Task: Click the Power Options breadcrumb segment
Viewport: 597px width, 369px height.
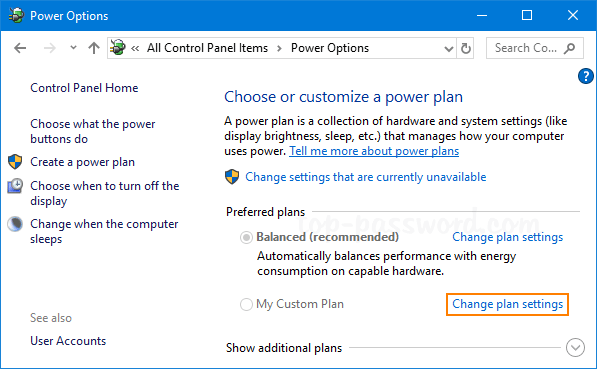Action: pyautogui.click(x=330, y=48)
